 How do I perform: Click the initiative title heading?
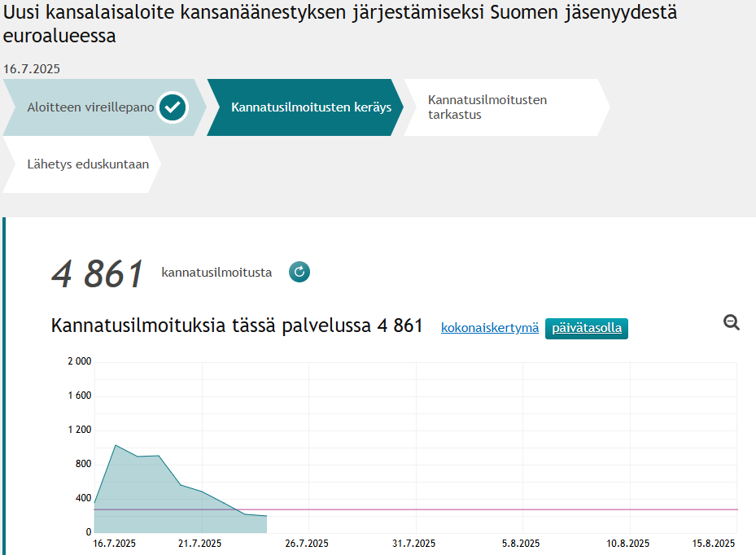[x=339, y=24]
